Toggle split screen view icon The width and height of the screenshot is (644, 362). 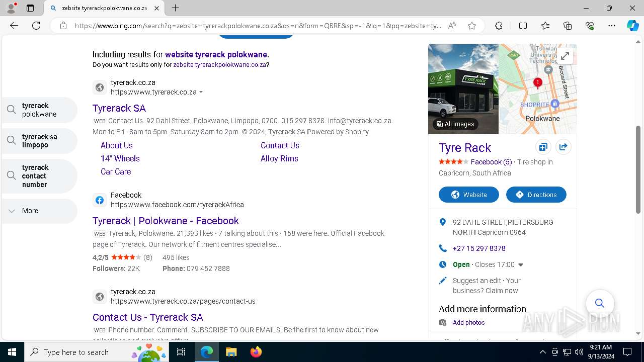(523, 26)
